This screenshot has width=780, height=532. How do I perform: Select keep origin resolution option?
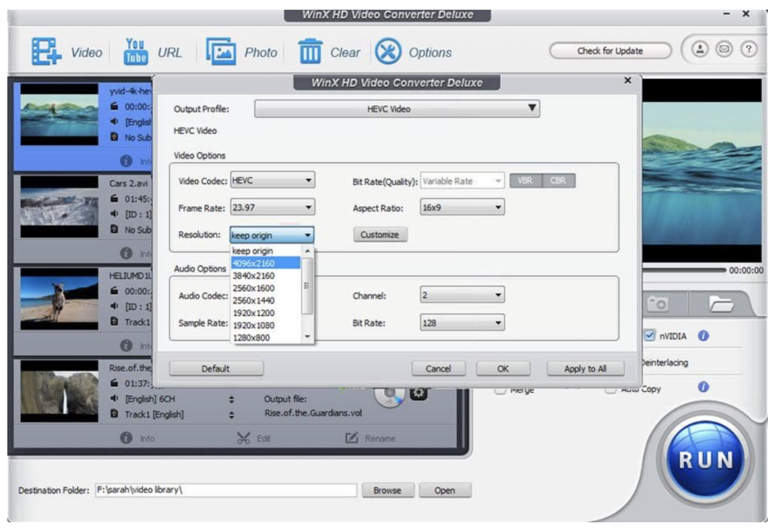point(266,250)
